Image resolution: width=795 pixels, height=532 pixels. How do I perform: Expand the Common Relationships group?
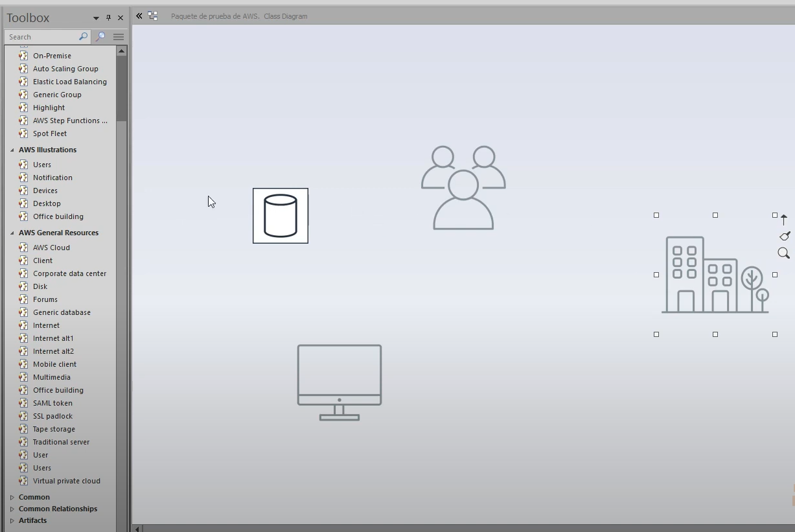(12, 509)
